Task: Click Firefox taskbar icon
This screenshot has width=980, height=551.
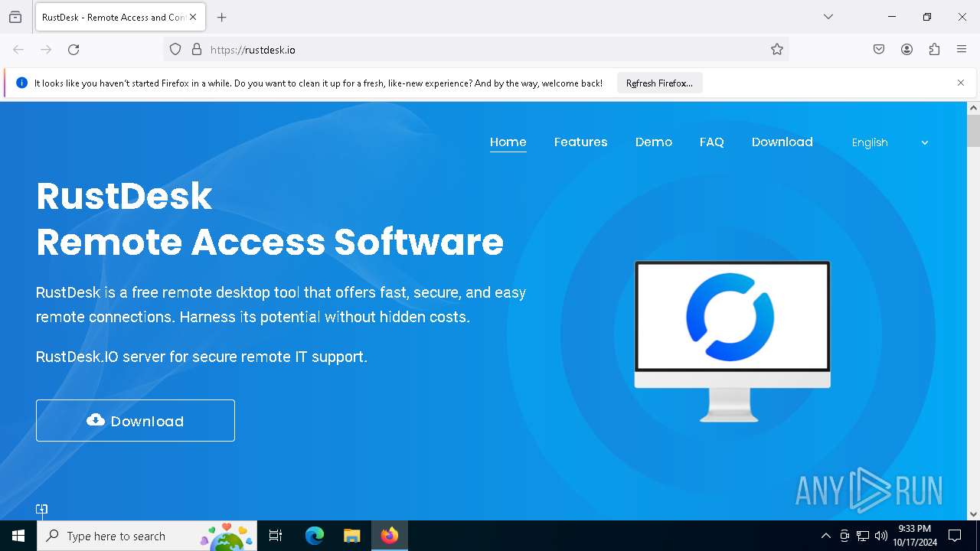Action: click(x=390, y=536)
